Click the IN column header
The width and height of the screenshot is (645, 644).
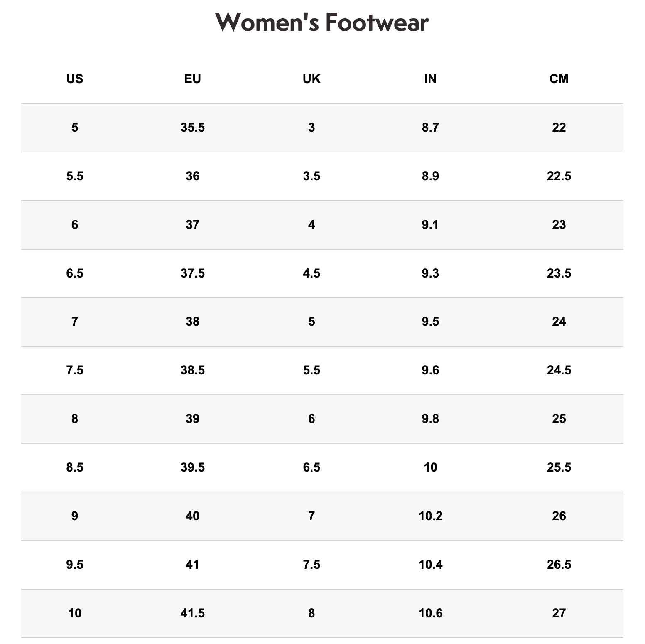tap(430, 79)
